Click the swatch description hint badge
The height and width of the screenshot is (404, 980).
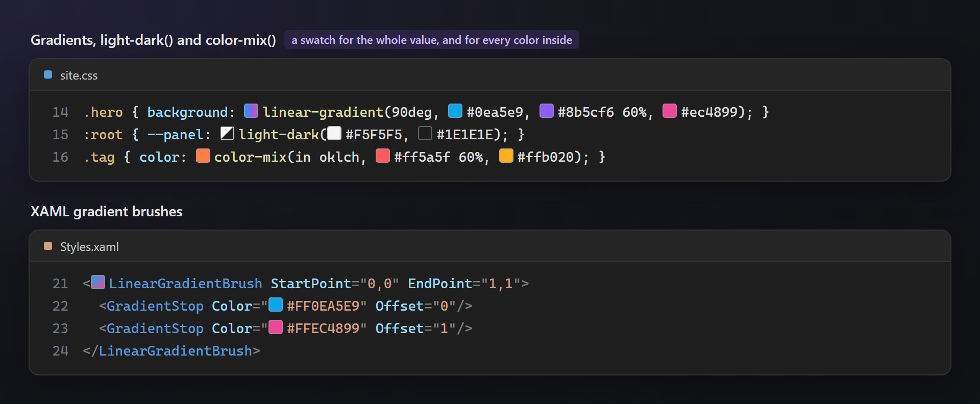432,40
